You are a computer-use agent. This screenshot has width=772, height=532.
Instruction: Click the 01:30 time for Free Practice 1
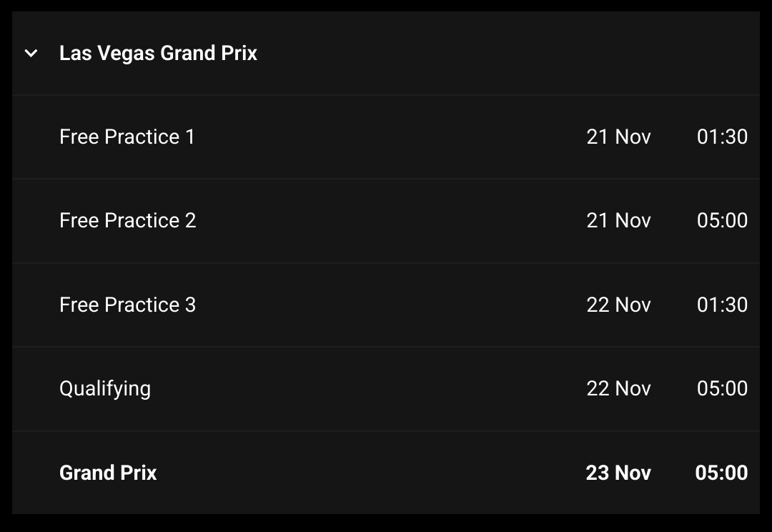point(722,137)
